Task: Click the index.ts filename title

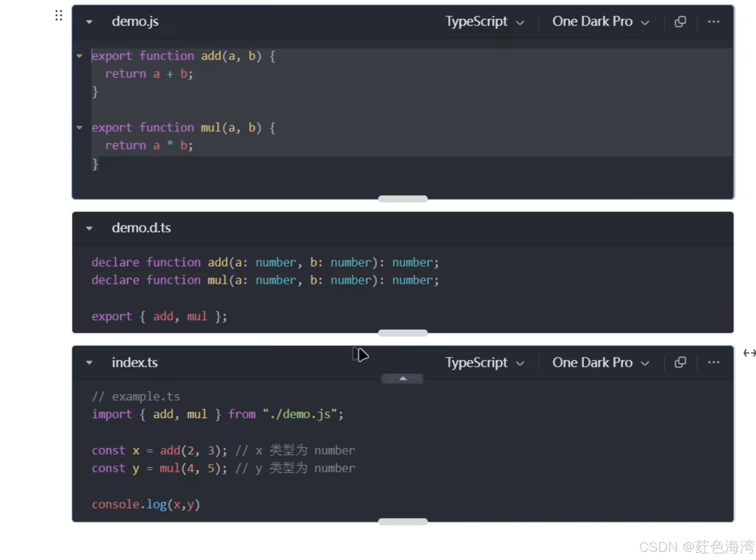Action: click(x=135, y=363)
